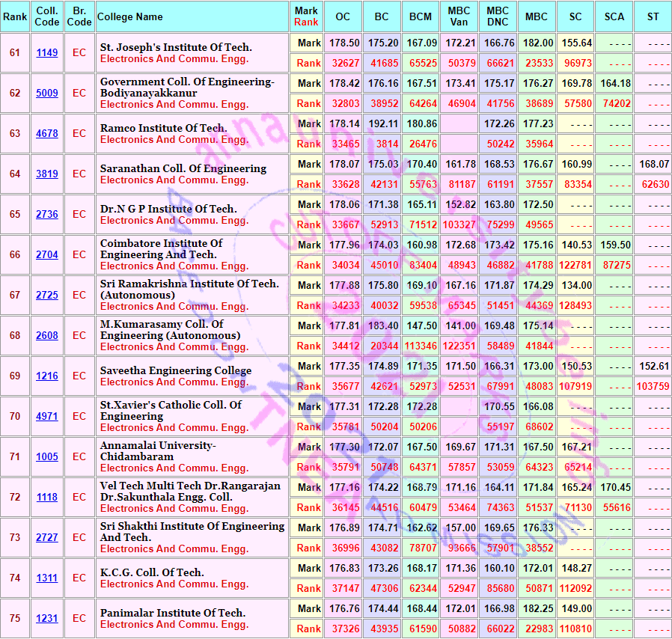This screenshot has width=672, height=639.
Task: Click college code 4678 for Ramco Institute
Action: [47, 133]
